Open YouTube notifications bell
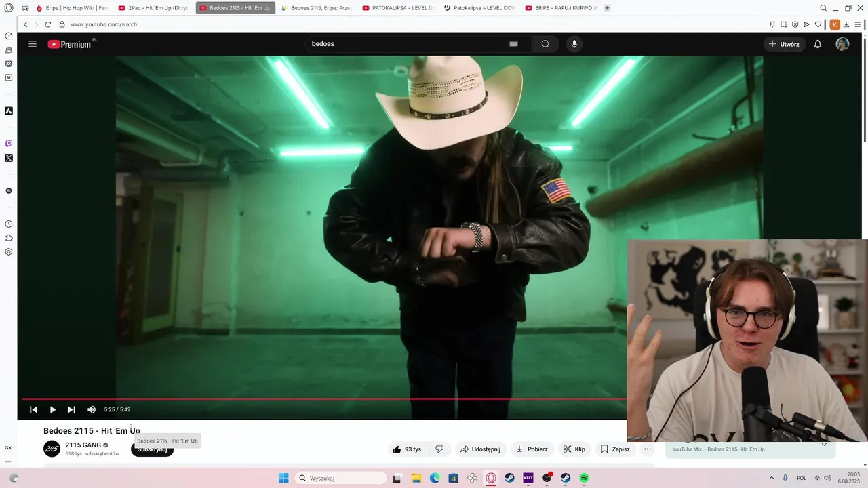Viewport: 868px width, 488px height. click(818, 44)
